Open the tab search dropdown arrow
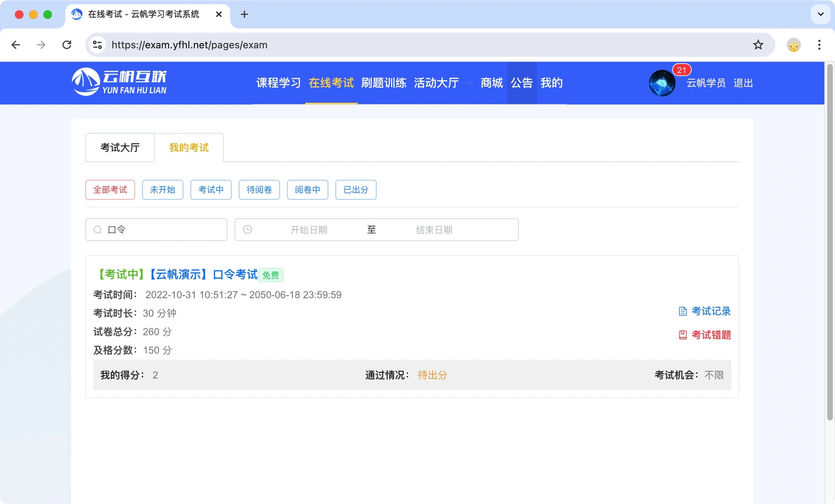This screenshot has width=835, height=504. [x=820, y=14]
